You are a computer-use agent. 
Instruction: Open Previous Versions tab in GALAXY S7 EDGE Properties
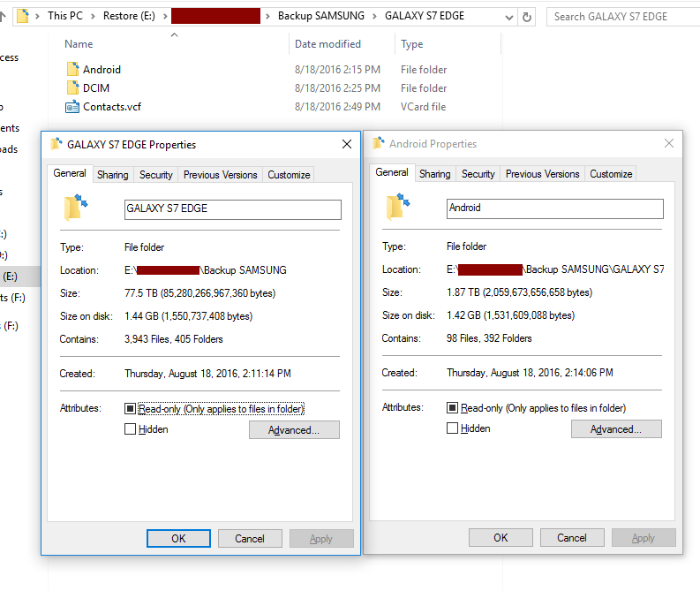point(221,175)
